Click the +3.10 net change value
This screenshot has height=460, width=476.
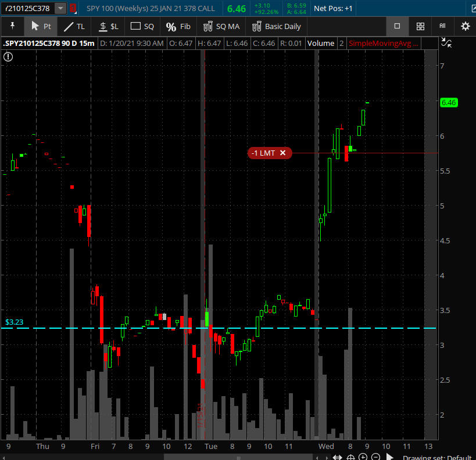(262, 5)
